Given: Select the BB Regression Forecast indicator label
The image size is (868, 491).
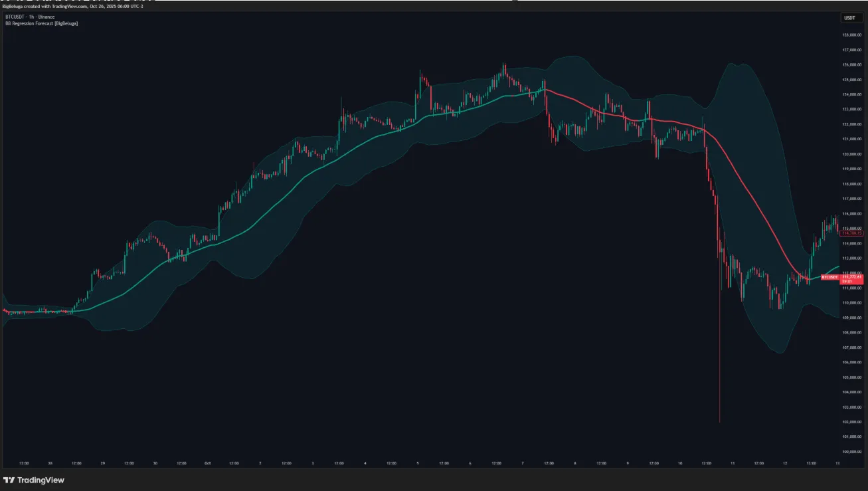Looking at the screenshot, I should pyautogui.click(x=41, y=23).
